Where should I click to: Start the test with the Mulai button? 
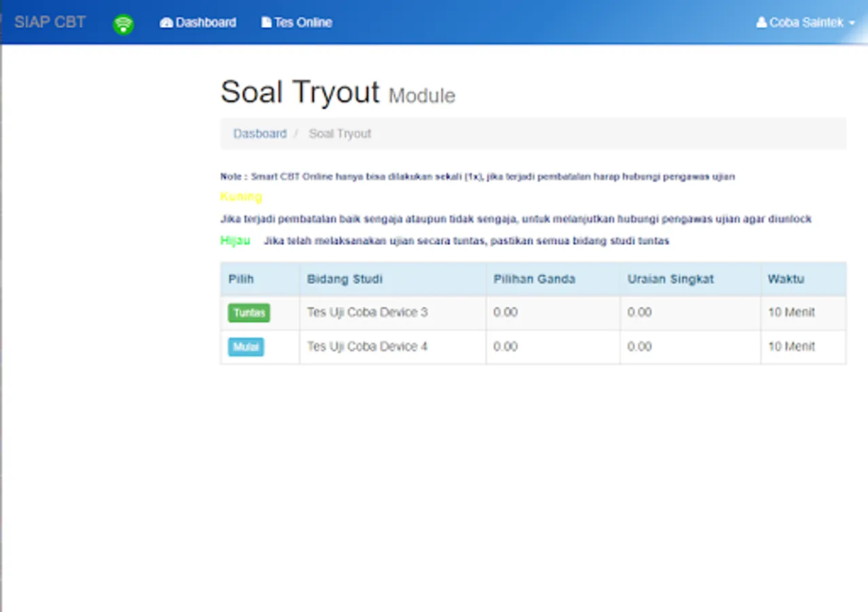[246, 347]
